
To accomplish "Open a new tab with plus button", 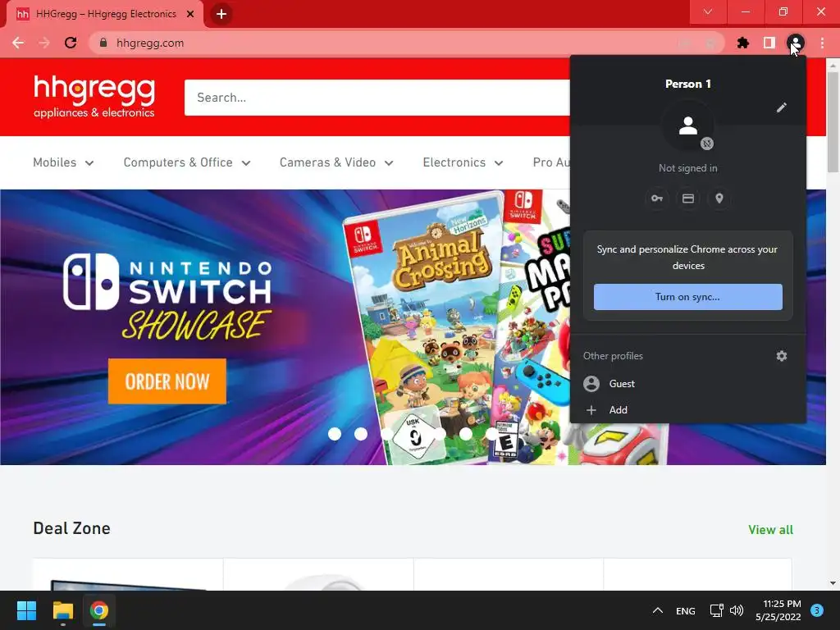I will [221, 14].
